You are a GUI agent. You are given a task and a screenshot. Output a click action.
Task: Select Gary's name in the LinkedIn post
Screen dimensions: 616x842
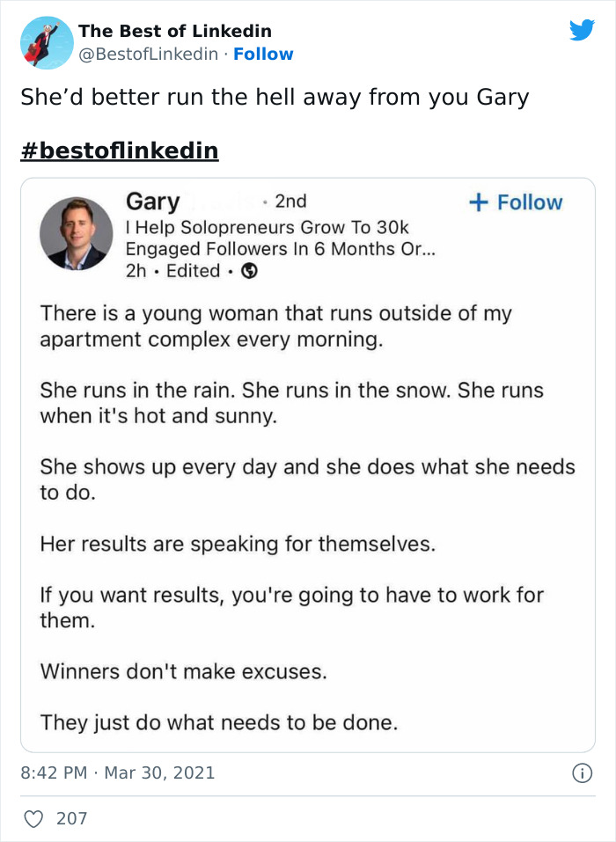(x=153, y=201)
